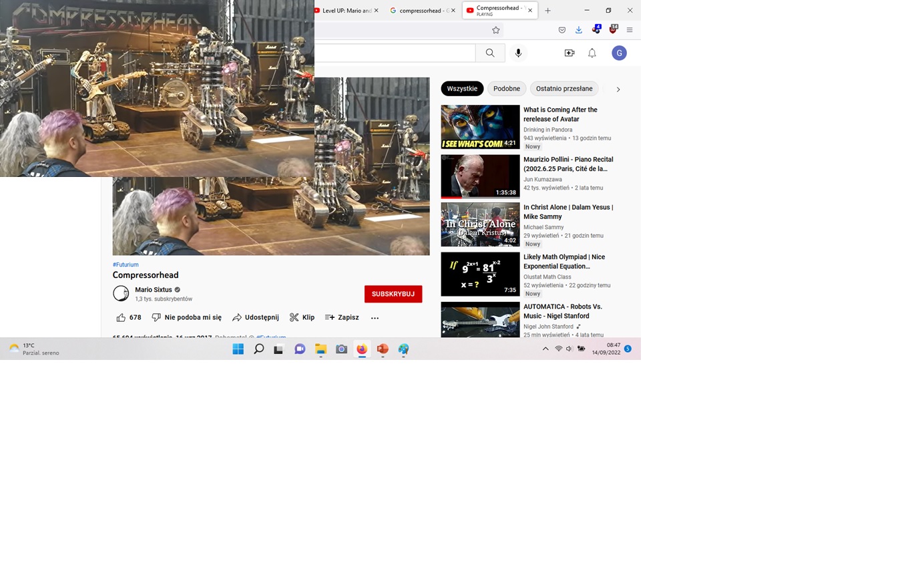Viewport: 924px width, 579px height.
Task: Open In Christ Alone video title
Action: coord(568,212)
